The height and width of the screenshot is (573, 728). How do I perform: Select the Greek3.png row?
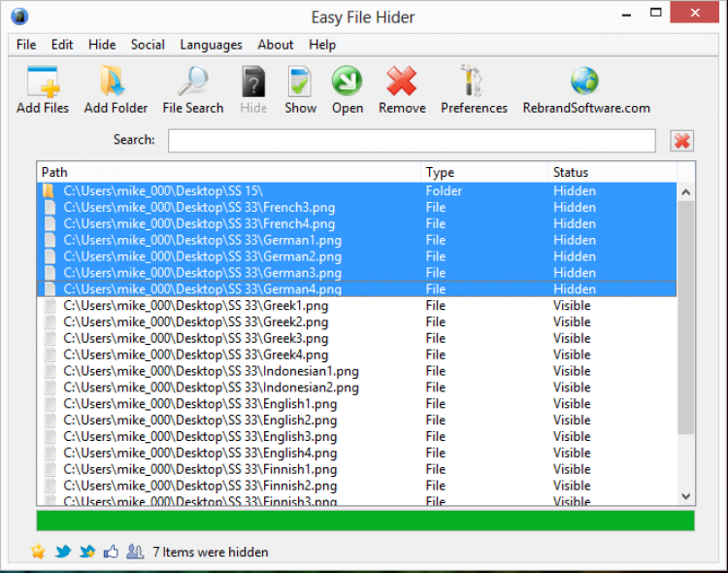pos(356,338)
